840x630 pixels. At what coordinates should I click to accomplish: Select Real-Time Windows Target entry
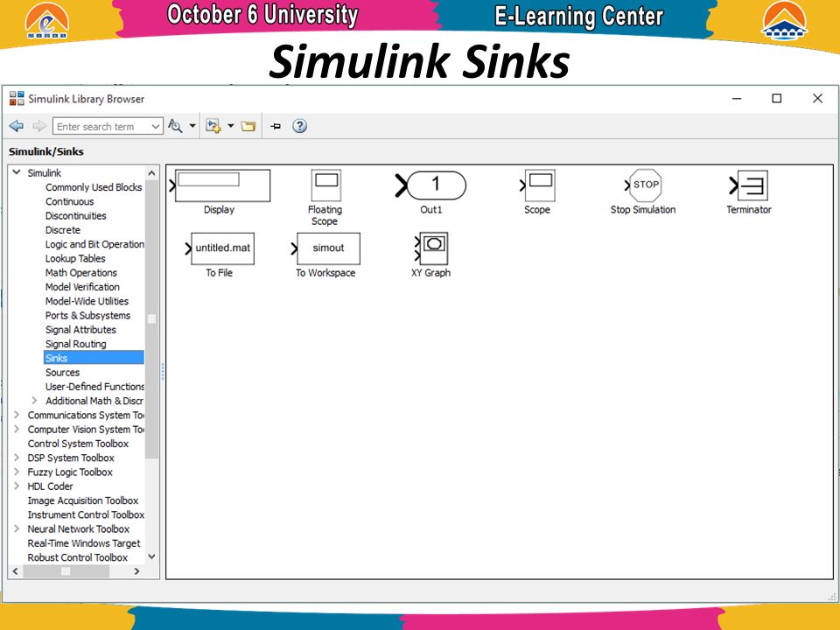[x=84, y=543]
